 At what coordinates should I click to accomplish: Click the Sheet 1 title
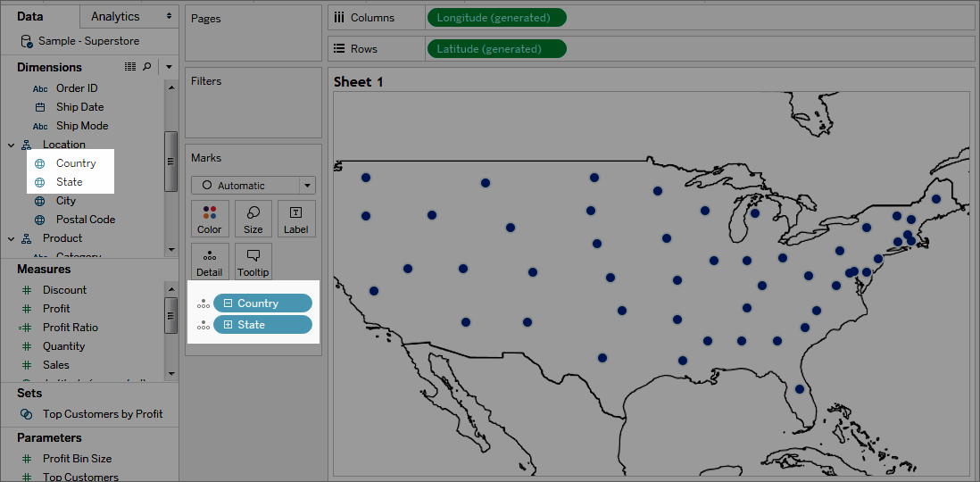pos(358,82)
